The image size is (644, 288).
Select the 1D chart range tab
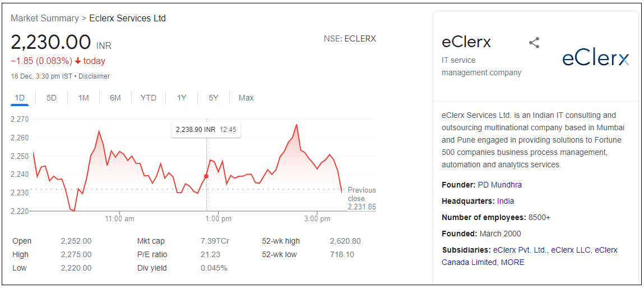pyautogui.click(x=19, y=98)
